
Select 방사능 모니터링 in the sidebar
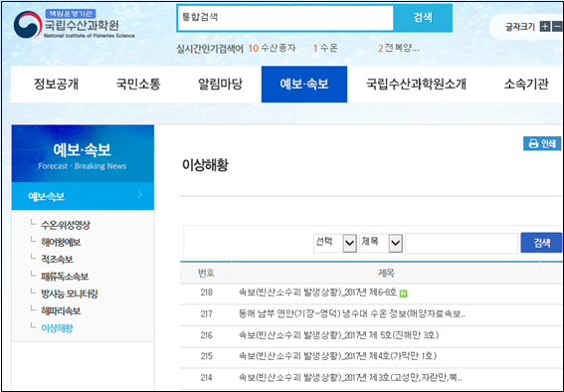click(x=70, y=294)
